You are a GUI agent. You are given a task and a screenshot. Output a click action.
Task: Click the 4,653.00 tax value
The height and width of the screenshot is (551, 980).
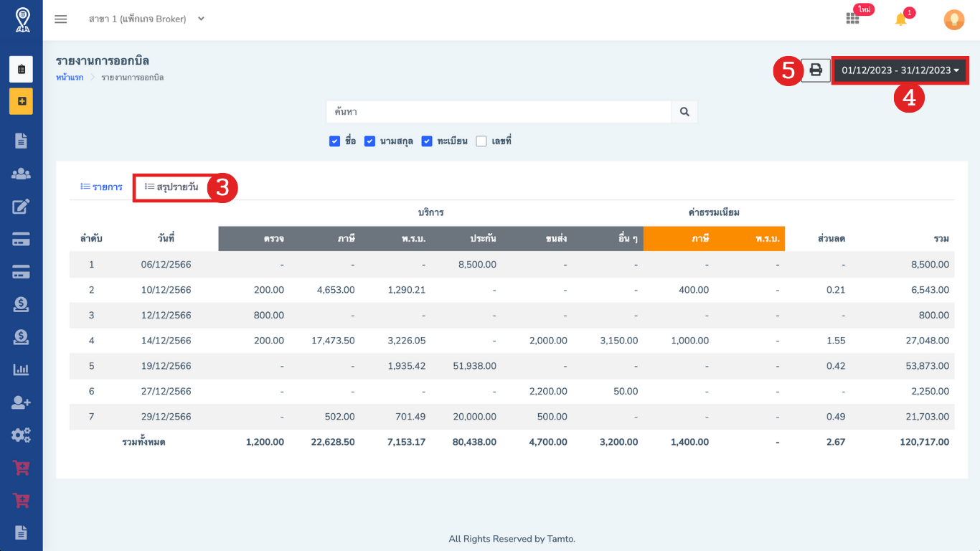[x=336, y=290]
